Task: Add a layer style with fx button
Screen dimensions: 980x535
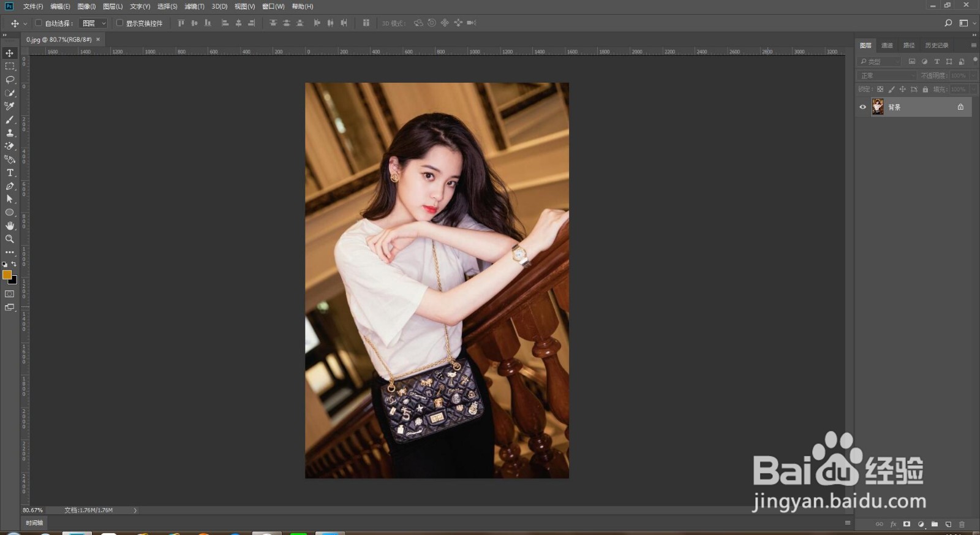Action: [x=893, y=525]
